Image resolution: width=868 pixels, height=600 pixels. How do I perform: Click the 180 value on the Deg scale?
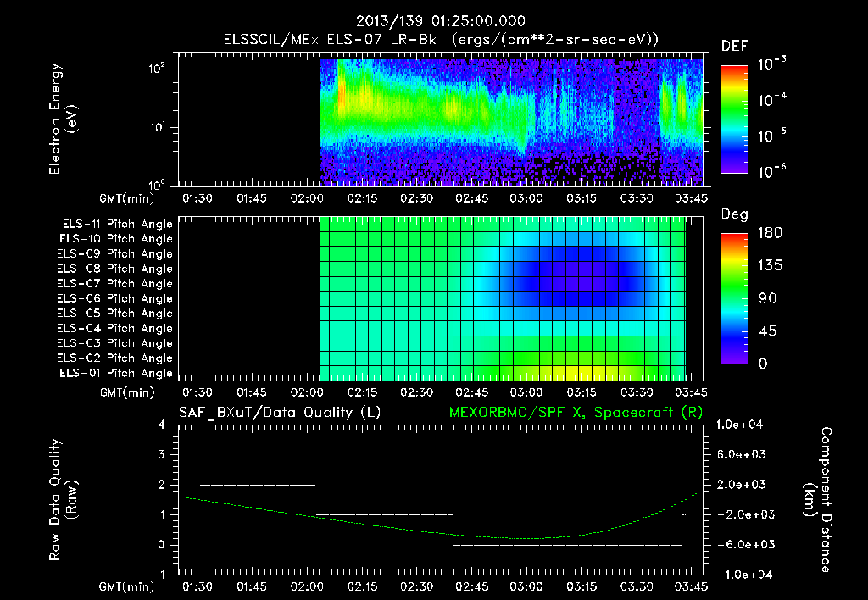(x=770, y=233)
